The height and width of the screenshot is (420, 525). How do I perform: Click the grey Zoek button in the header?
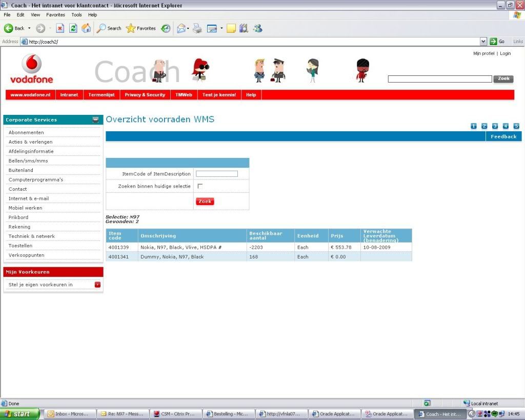(x=503, y=78)
